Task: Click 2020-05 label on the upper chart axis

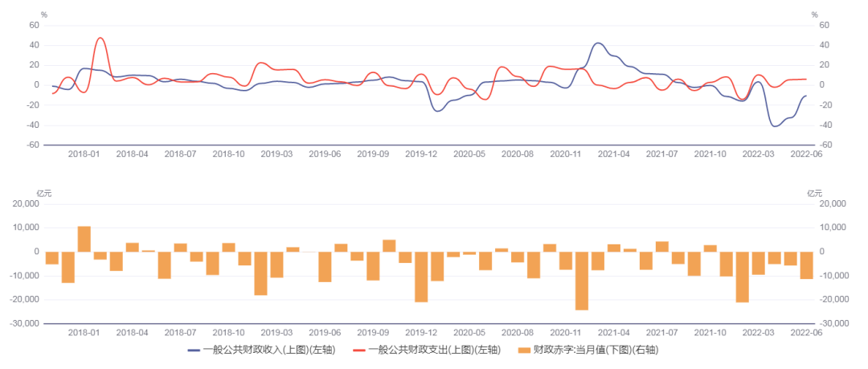Action: click(x=469, y=154)
